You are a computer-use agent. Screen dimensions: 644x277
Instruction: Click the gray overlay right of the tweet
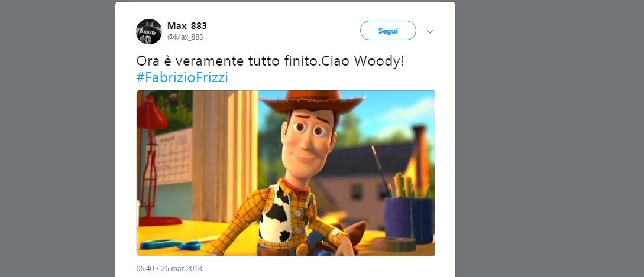[549, 138]
